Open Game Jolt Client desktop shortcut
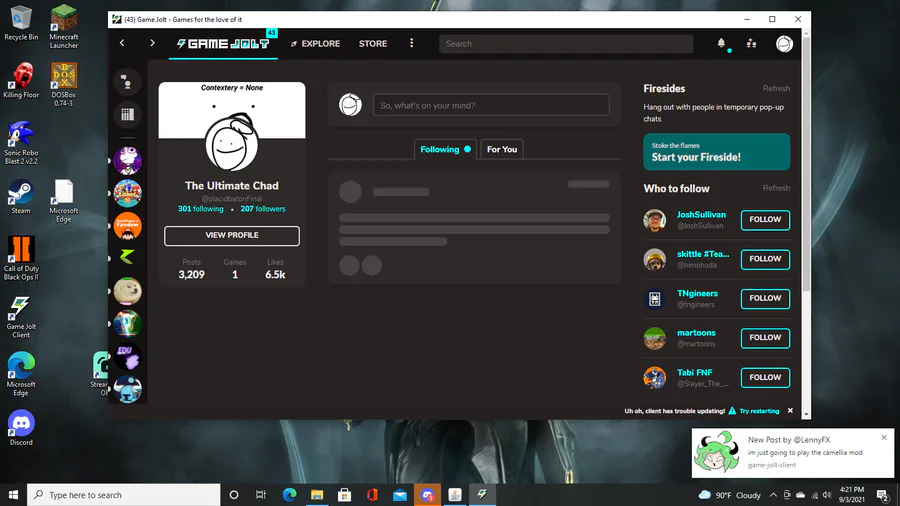 [x=21, y=317]
